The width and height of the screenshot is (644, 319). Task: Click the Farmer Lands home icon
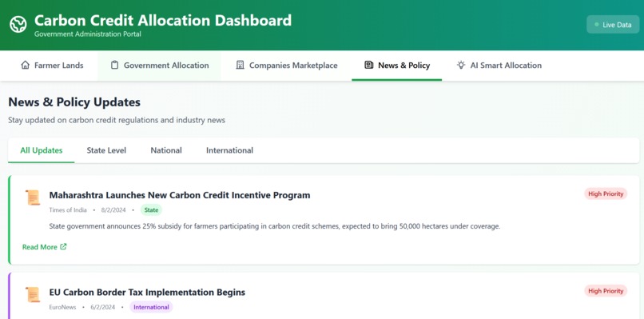tap(25, 65)
